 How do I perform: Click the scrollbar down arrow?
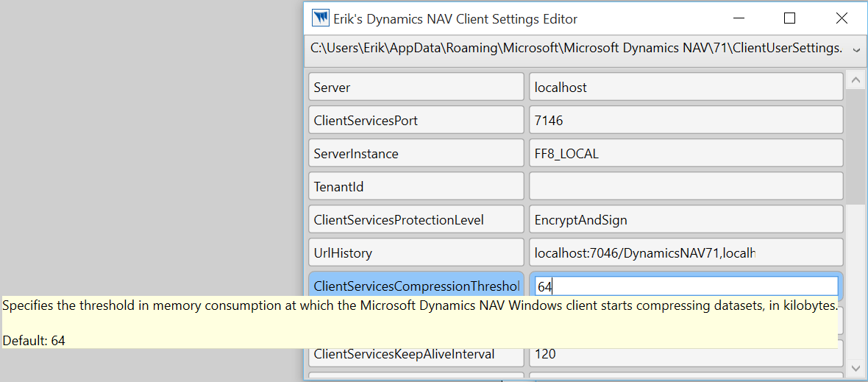pyautogui.click(x=855, y=367)
